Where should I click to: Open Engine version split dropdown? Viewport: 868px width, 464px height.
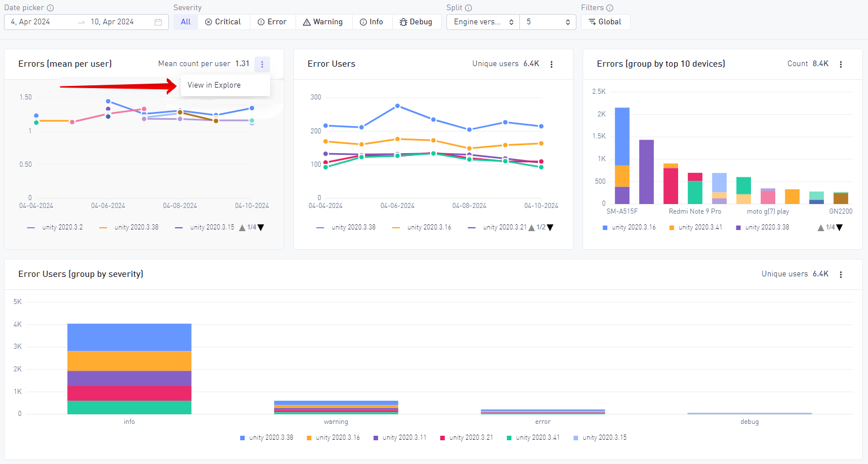(483, 22)
